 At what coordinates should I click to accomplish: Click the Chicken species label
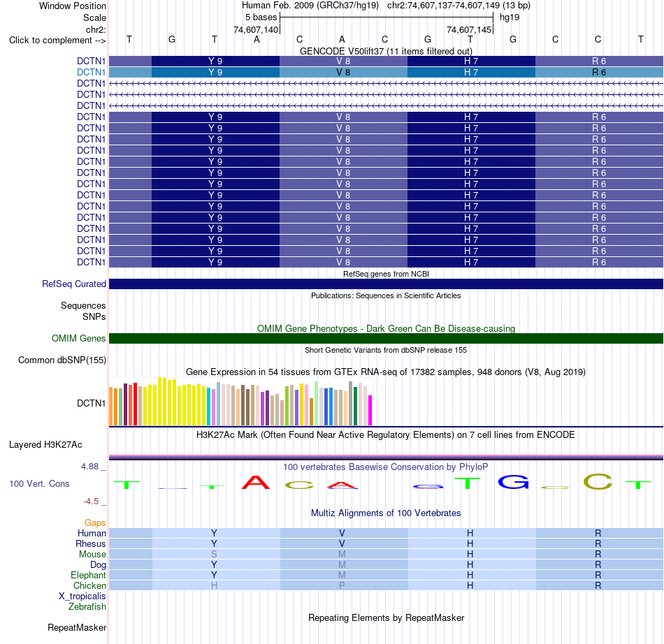click(x=89, y=585)
